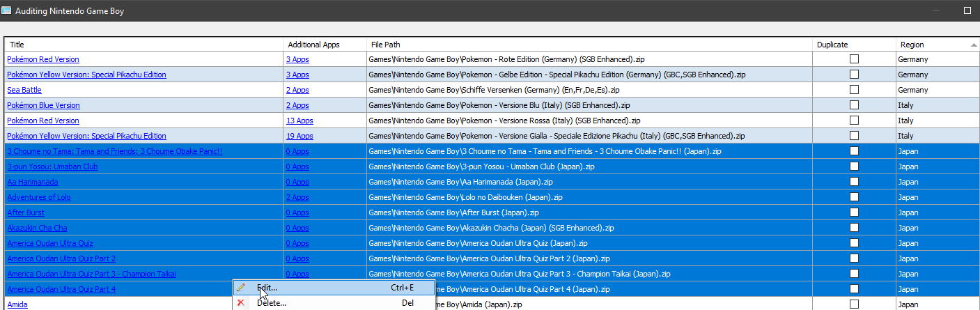Viewport: 980px width, 310px height.
Task: Tick Duplicate checkbox for Pokemon Versione Gialla row
Action: tap(854, 136)
